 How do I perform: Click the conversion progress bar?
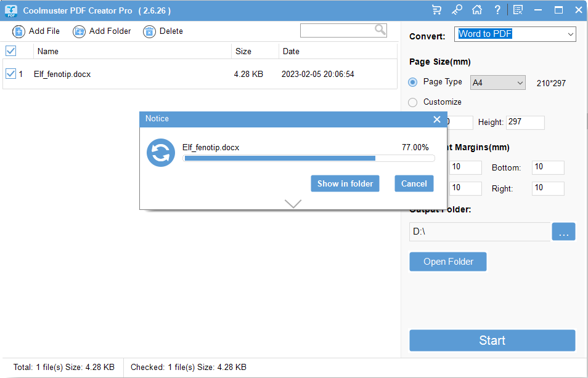coord(309,158)
